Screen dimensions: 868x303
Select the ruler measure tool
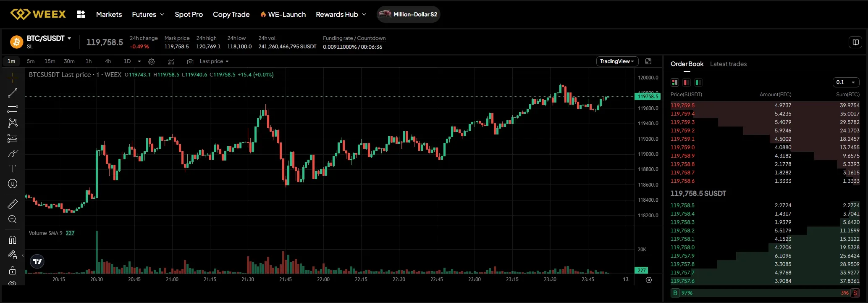point(13,204)
